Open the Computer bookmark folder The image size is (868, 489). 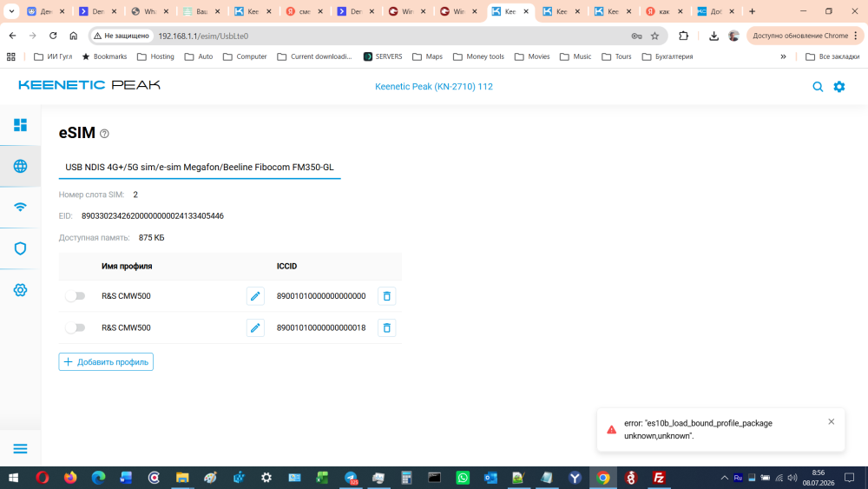(x=245, y=56)
